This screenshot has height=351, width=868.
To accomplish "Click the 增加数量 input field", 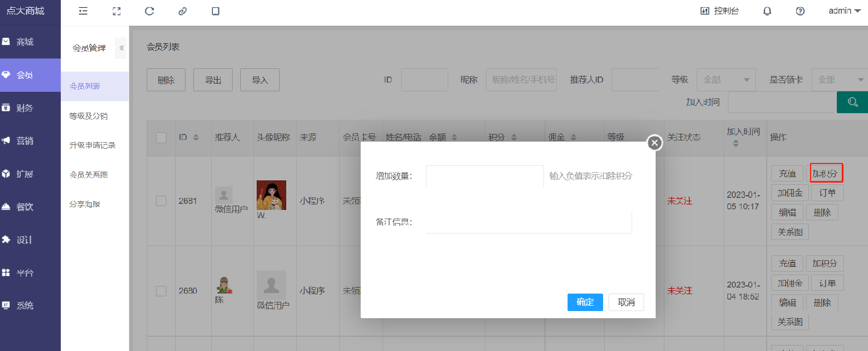I will pos(484,176).
